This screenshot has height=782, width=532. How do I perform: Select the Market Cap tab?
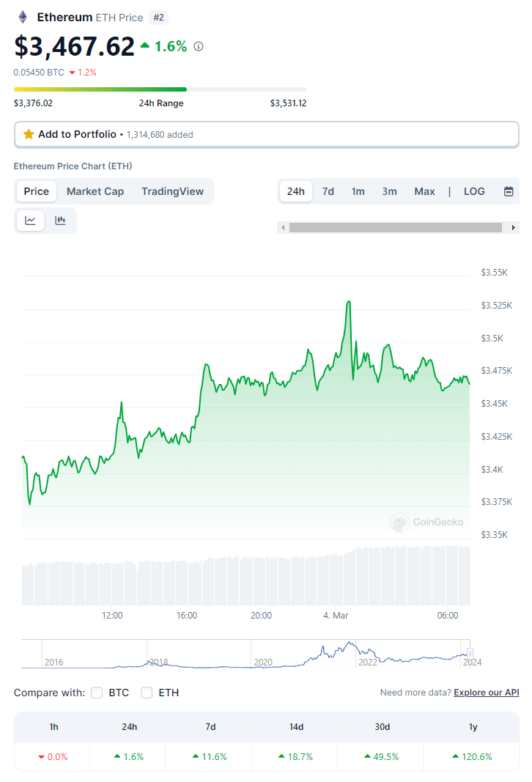tap(95, 191)
